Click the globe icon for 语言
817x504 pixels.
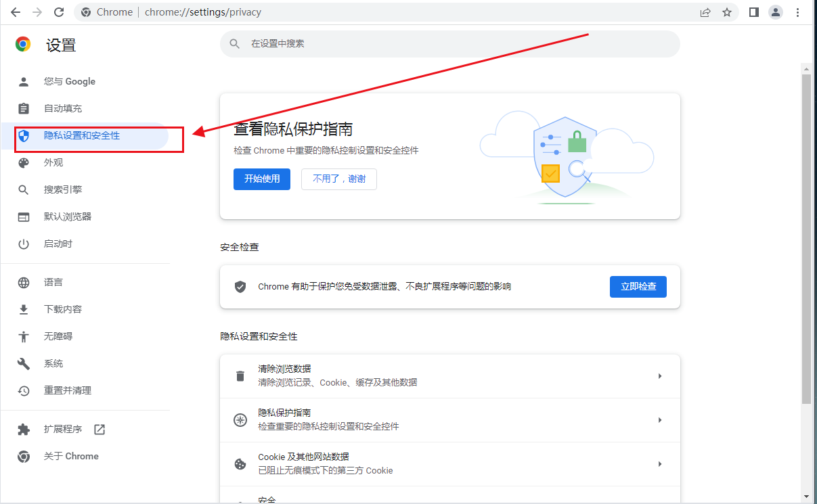point(24,283)
